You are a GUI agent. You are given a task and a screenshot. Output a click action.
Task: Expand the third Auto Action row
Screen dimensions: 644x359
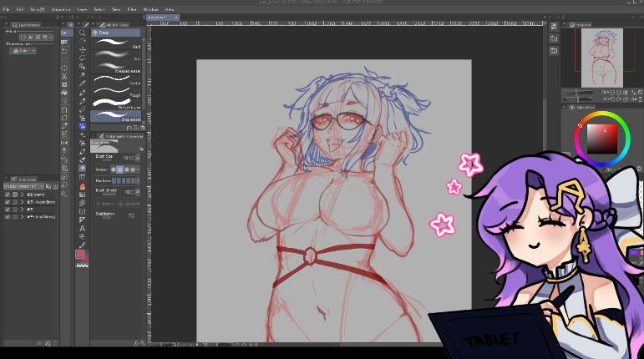(x=22, y=210)
